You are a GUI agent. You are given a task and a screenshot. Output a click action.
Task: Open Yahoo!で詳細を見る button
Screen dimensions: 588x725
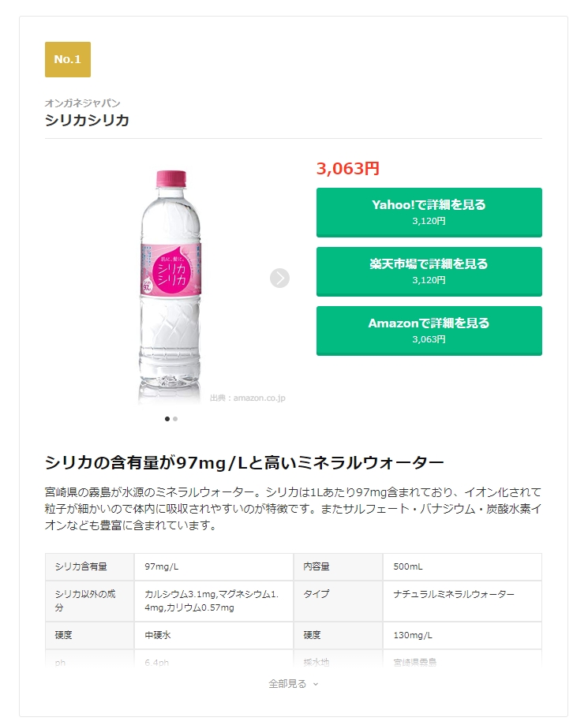click(x=429, y=212)
